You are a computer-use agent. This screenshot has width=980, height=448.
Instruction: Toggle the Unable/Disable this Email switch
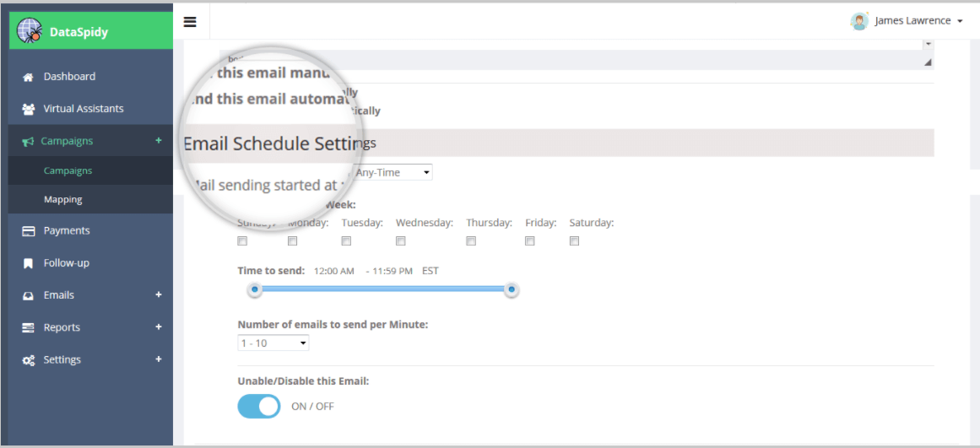[x=259, y=406]
